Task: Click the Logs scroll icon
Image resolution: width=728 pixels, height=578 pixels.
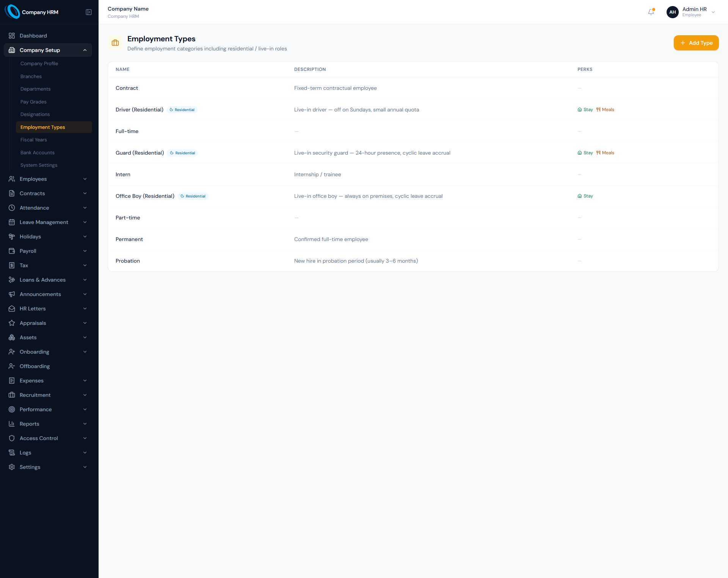Action: click(x=12, y=453)
